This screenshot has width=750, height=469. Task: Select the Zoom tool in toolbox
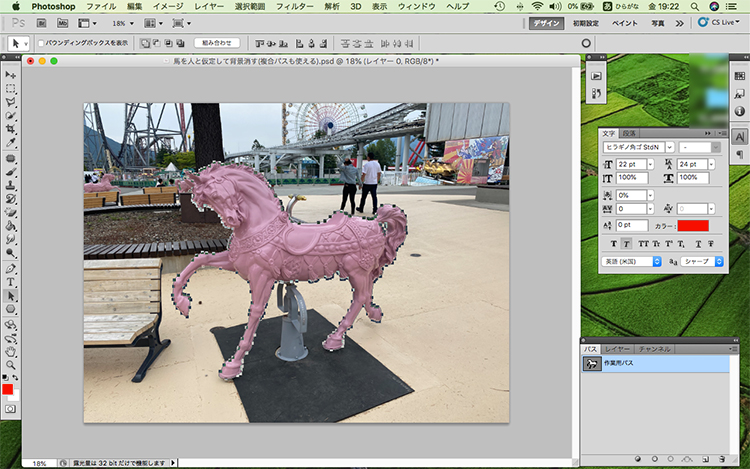pyautogui.click(x=11, y=365)
